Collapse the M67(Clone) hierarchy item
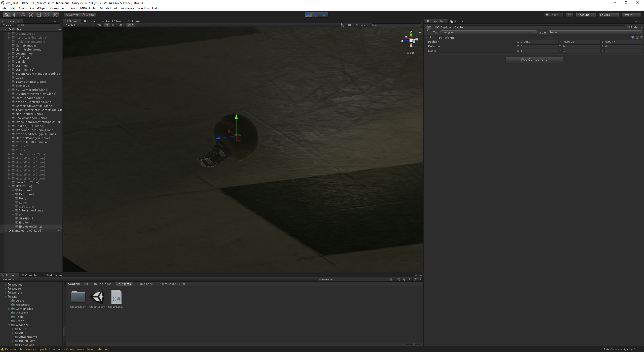The height and width of the screenshot is (352, 644). [9, 186]
